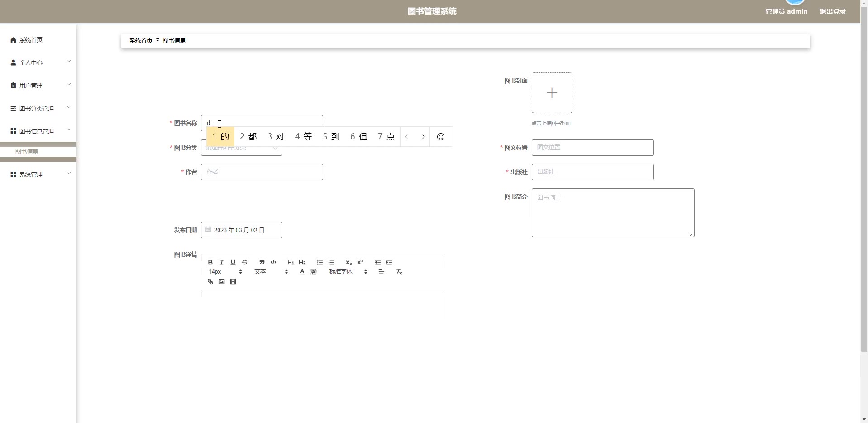
Task: Toggle bold formatting in the editor
Action: point(210,262)
